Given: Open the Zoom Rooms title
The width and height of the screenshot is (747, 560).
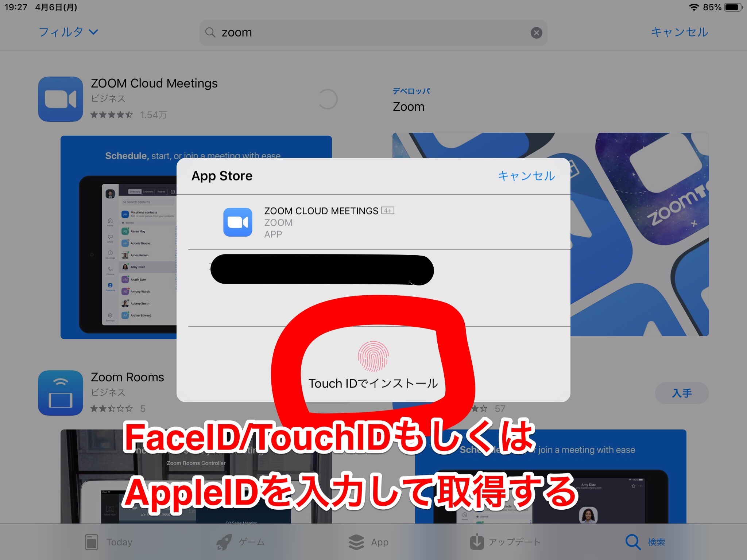Looking at the screenshot, I should [x=127, y=377].
